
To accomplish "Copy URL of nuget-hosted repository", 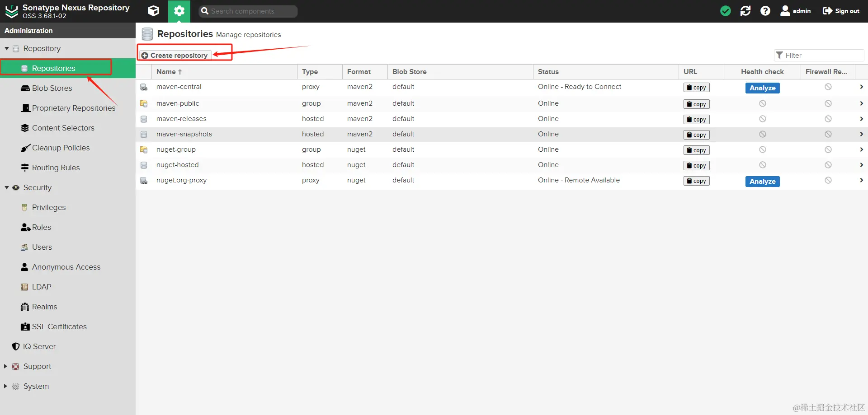I will coord(696,166).
